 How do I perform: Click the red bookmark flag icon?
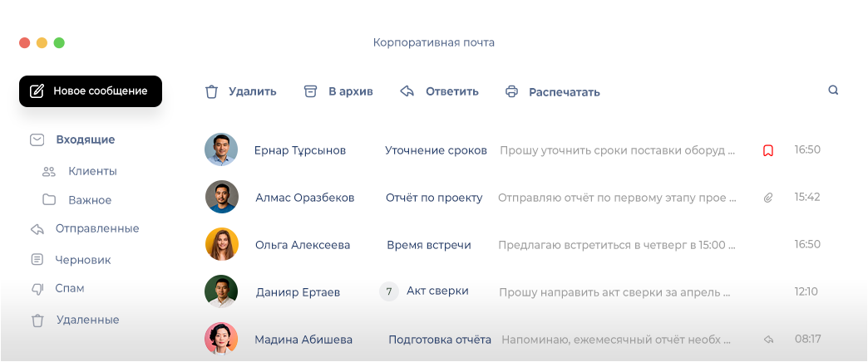pos(768,150)
